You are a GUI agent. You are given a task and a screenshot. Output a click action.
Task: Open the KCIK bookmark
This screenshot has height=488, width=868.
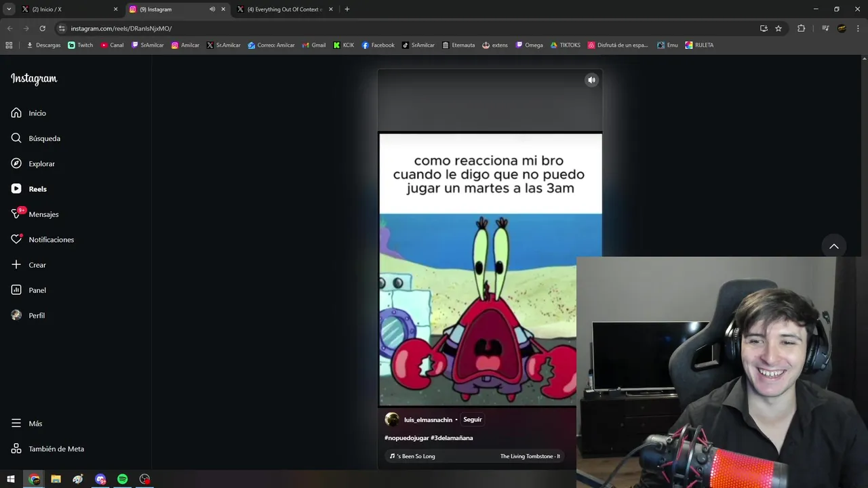click(x=344, y=45)
